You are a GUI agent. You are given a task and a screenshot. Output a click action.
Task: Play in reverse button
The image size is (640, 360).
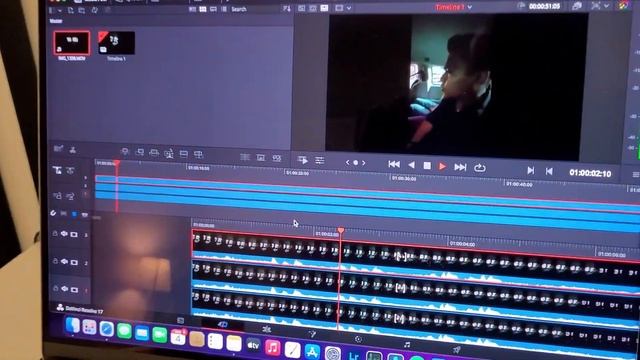[x=411, y=165]
